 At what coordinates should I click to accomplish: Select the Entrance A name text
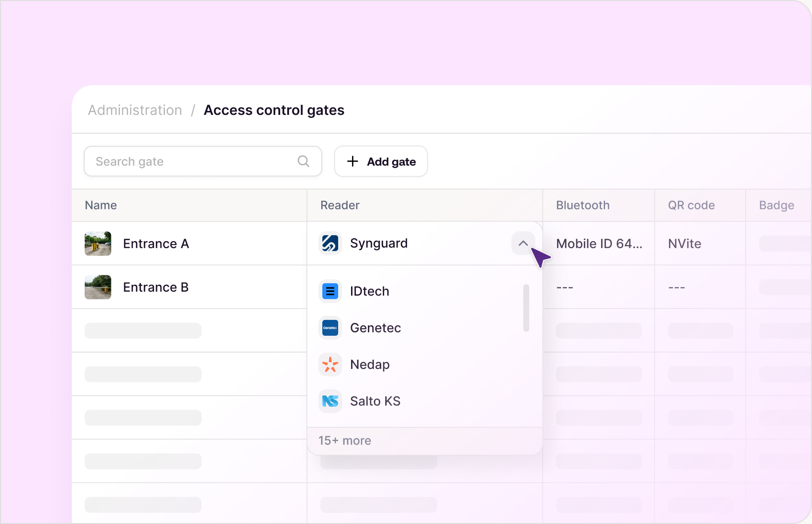[x=156, y=244]
